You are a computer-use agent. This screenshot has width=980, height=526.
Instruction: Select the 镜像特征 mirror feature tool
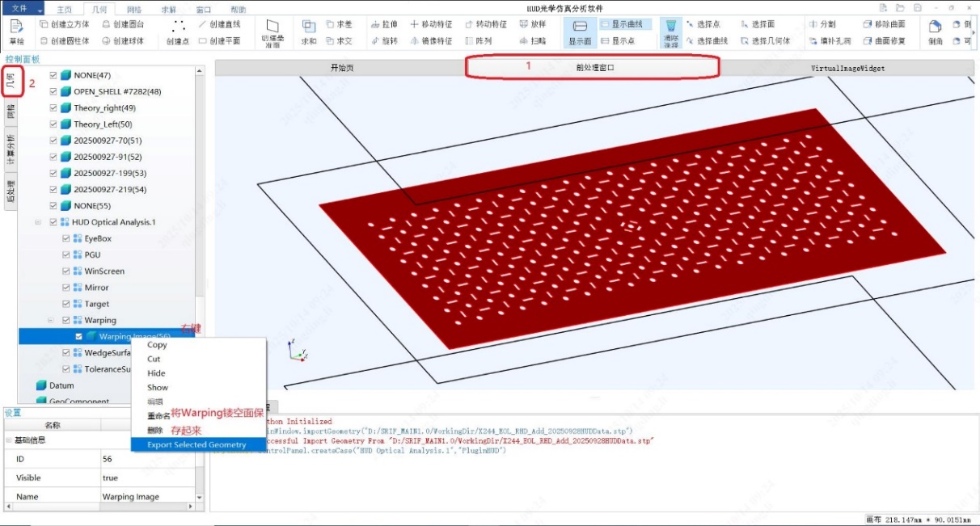point(431,40)
